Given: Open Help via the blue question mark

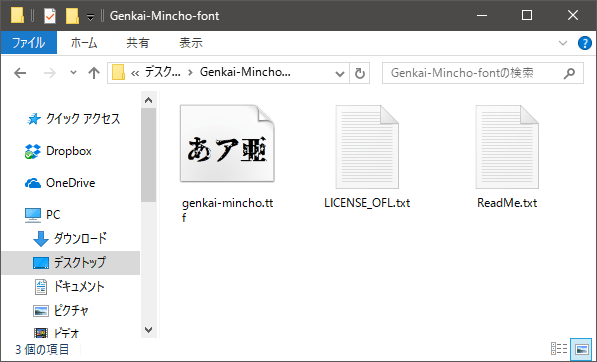Looking at the screenshot, I should pos(584,43).
